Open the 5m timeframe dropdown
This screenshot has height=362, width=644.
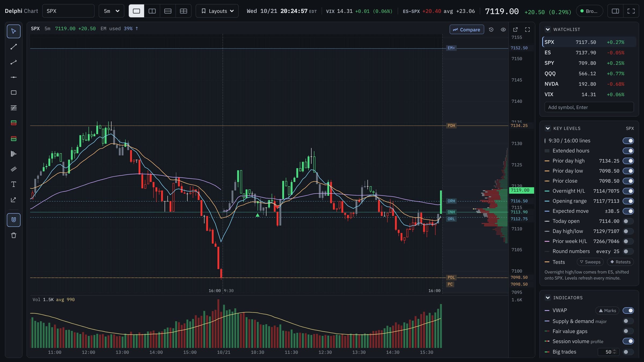click(111, 11)
